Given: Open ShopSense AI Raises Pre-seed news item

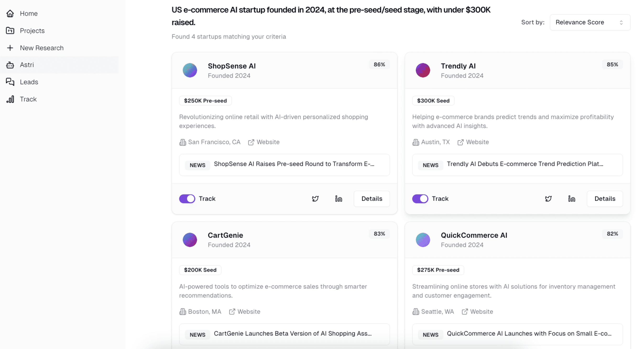Looking at the screenshot, I should [284, 165].
